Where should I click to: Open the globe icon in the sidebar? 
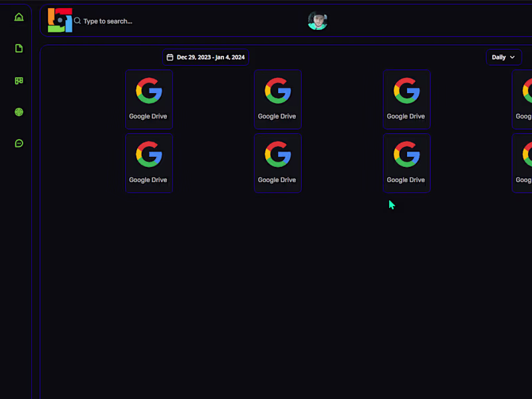19,112
